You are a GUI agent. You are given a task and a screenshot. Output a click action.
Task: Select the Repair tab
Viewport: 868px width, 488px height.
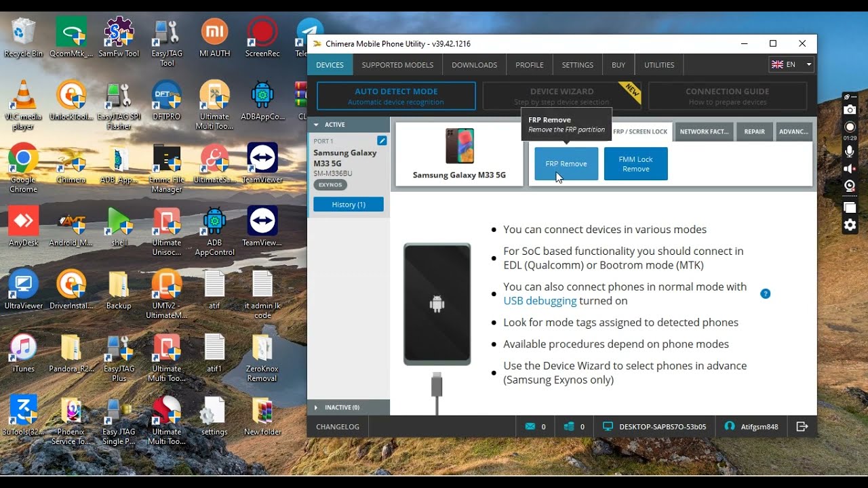[754, 132]
